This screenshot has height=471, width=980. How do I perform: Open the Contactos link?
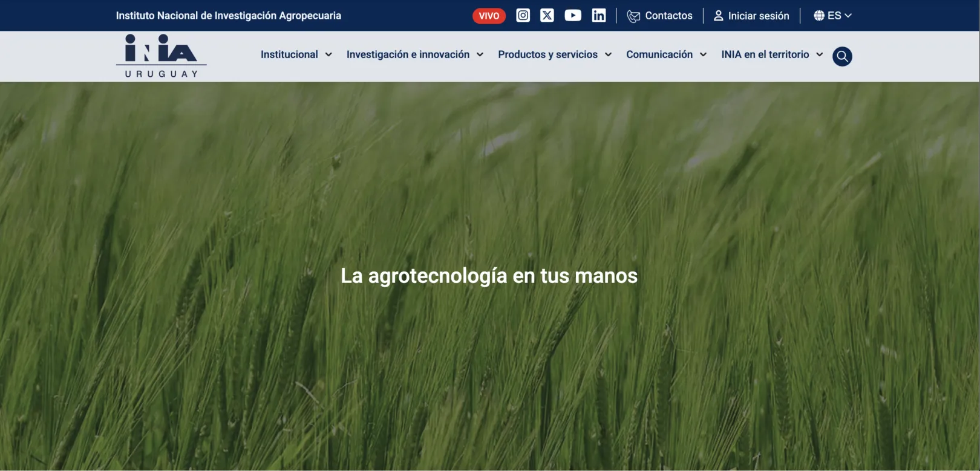tap(668, 16)
